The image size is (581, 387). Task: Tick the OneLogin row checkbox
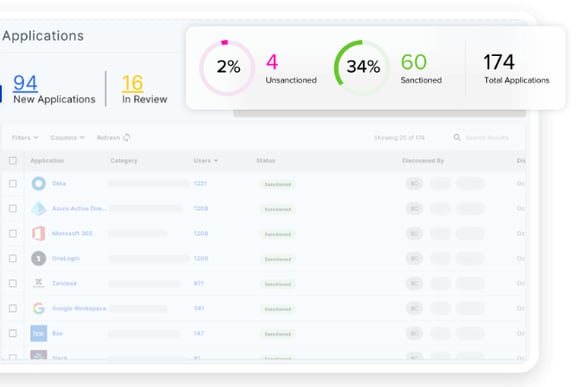[x=13, y=258]
